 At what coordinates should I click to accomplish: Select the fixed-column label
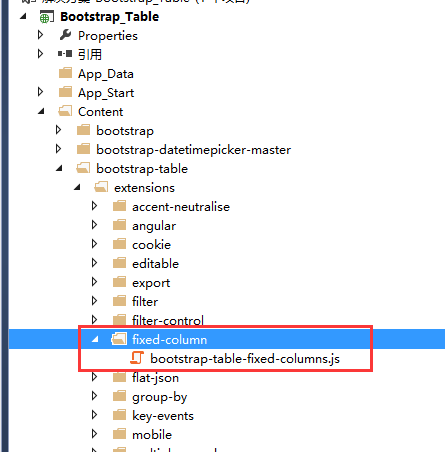(170, 340)
